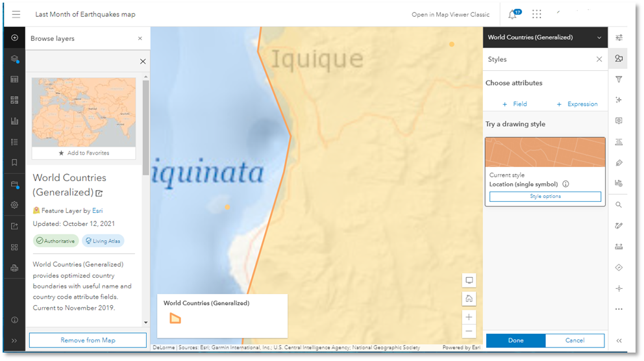This screenshot has width=644, height=361.
Task: Click the earthquake dot near Iquique label
Action: click(x=452, y=44)
